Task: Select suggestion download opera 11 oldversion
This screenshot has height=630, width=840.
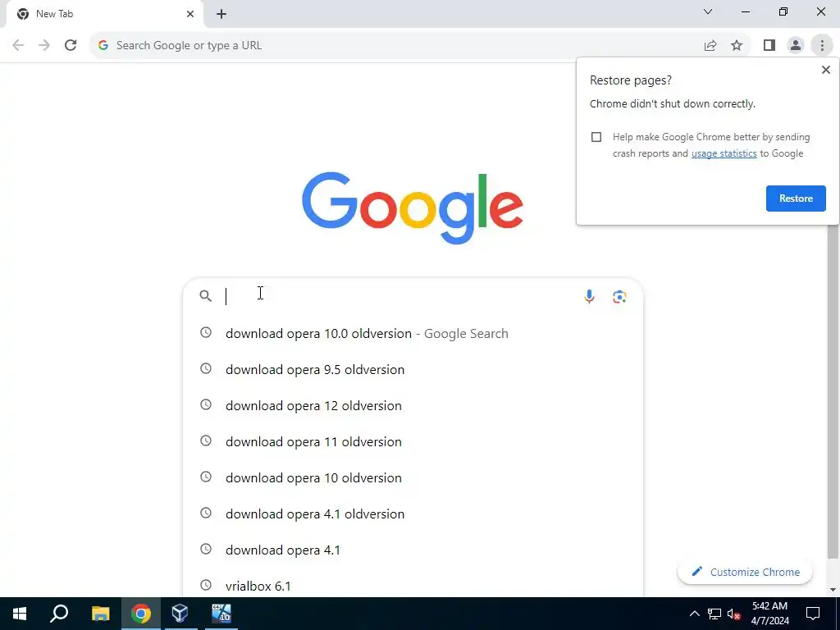Action: pos(413,441)
